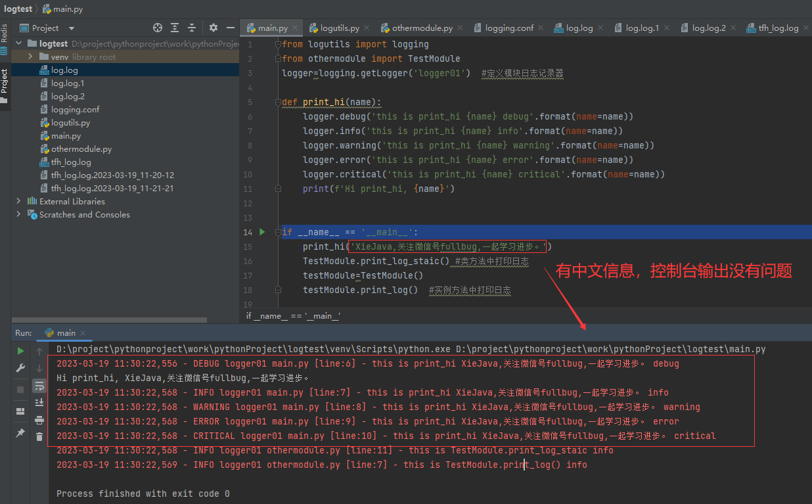Click the print console output icon
This screenshot has width=812, height=504.
point(39,420)
